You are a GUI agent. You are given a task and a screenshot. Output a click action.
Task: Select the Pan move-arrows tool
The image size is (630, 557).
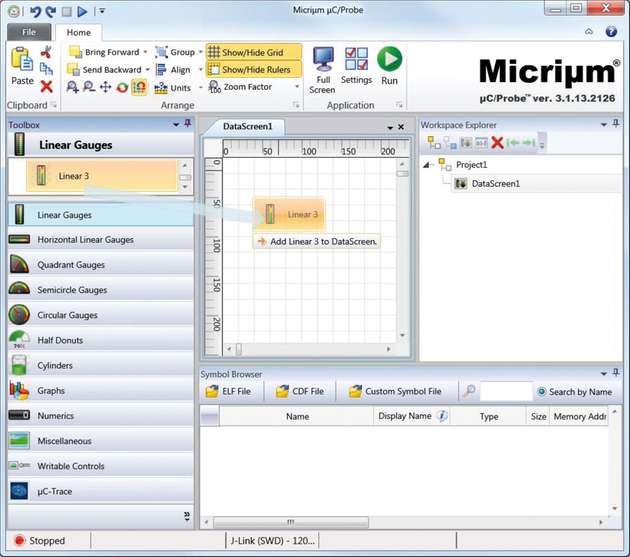click(x=106, y=87)
